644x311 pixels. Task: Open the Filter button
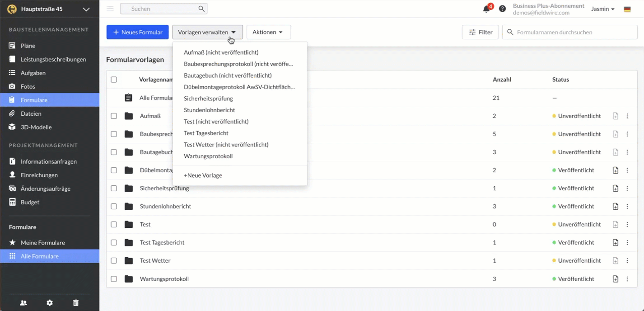coord(480,32)
